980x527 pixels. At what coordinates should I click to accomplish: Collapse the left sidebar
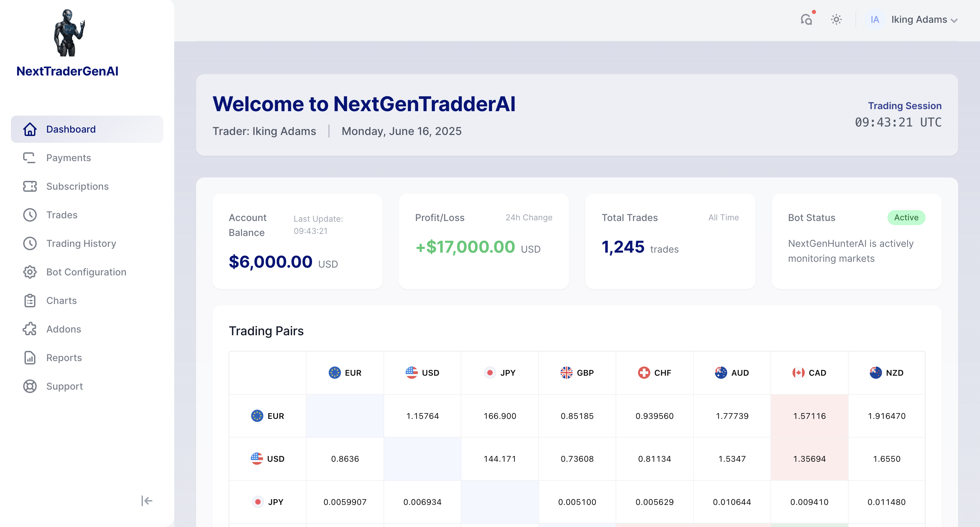coord(146,501)
